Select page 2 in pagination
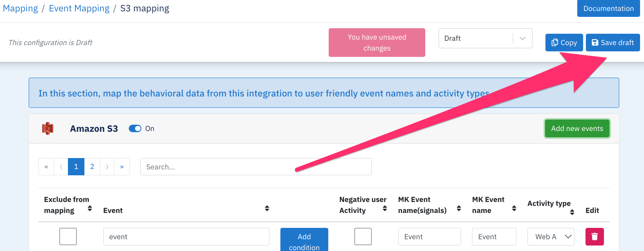The height and width of the screenshot is (251, 644). 92,167
